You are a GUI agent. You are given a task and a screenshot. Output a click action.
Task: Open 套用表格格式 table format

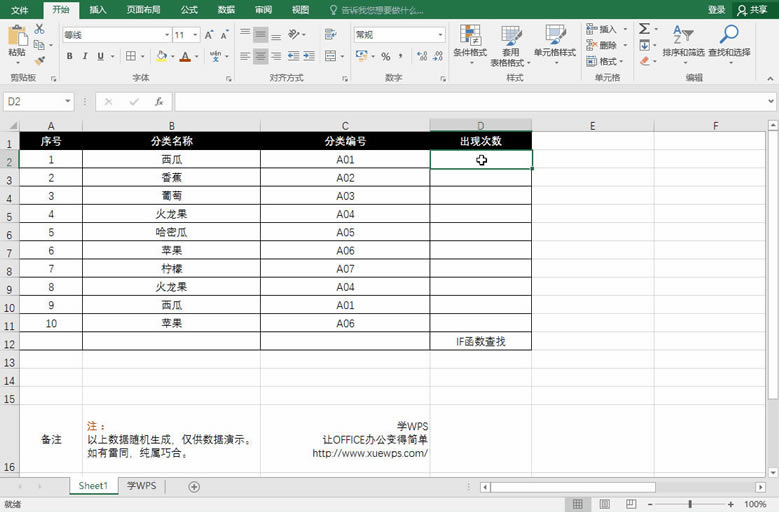click(510, 46)
